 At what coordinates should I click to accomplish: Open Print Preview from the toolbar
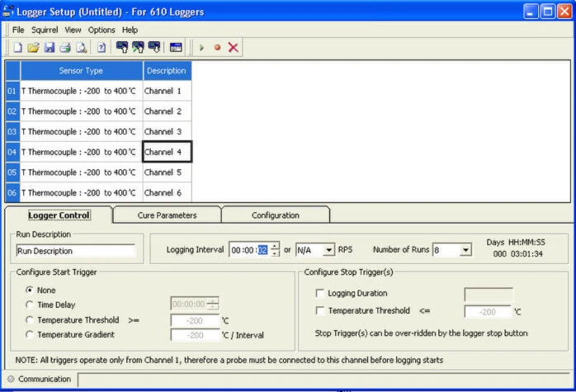[x=81, y=48]
